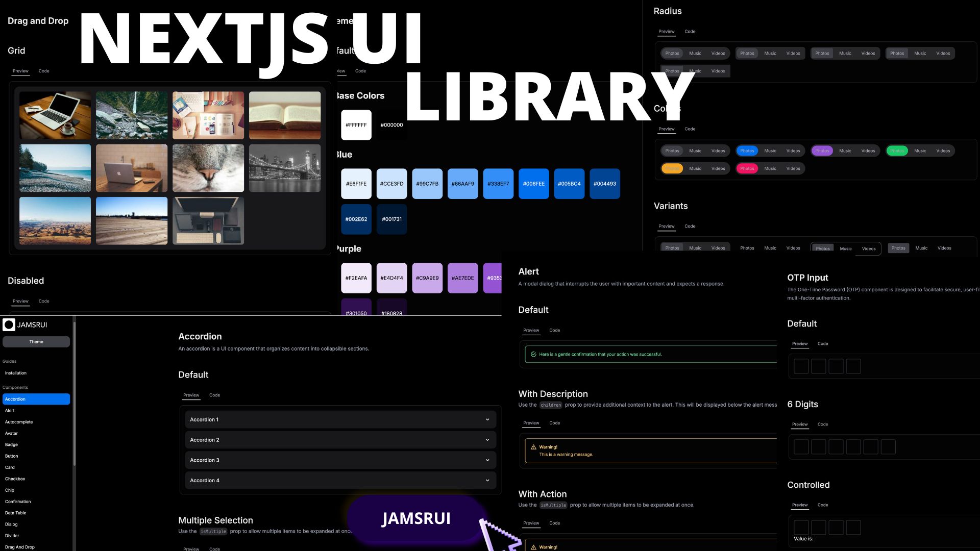Click the Theme button in the sidebar
The width and height of the screenshot is (980, 551).
36,341
